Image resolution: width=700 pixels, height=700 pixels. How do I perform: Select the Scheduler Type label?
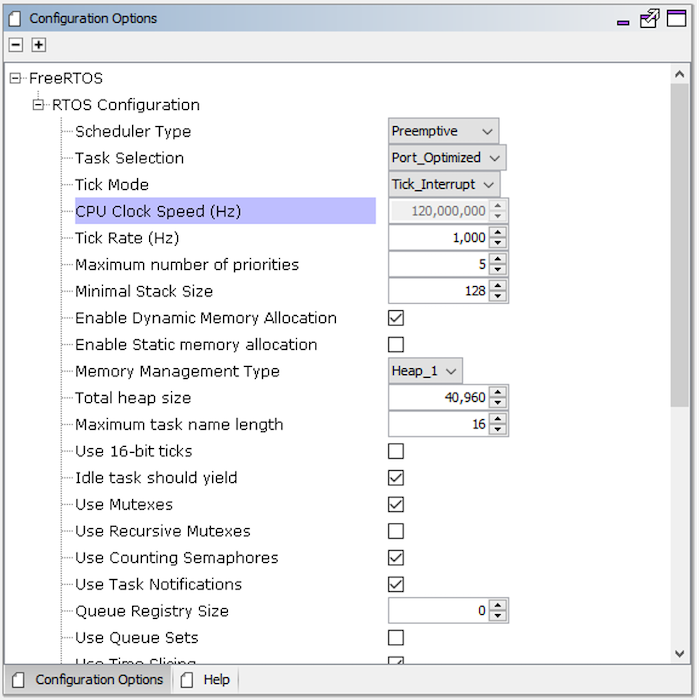click(x=133, y=132)
